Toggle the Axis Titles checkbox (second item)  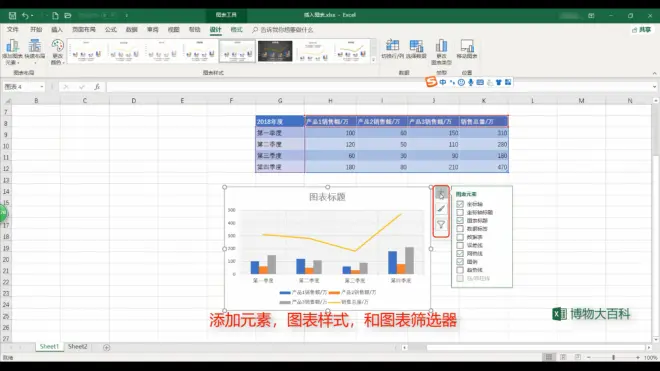click(x=460, y=212)
